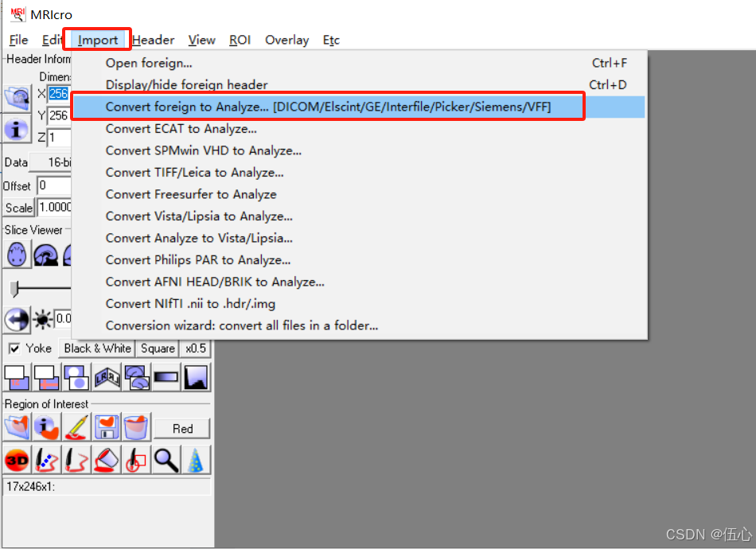Select Convert Analyze to Vista/Lipsia...
The image size is (756, 549).
coord(359,238)
